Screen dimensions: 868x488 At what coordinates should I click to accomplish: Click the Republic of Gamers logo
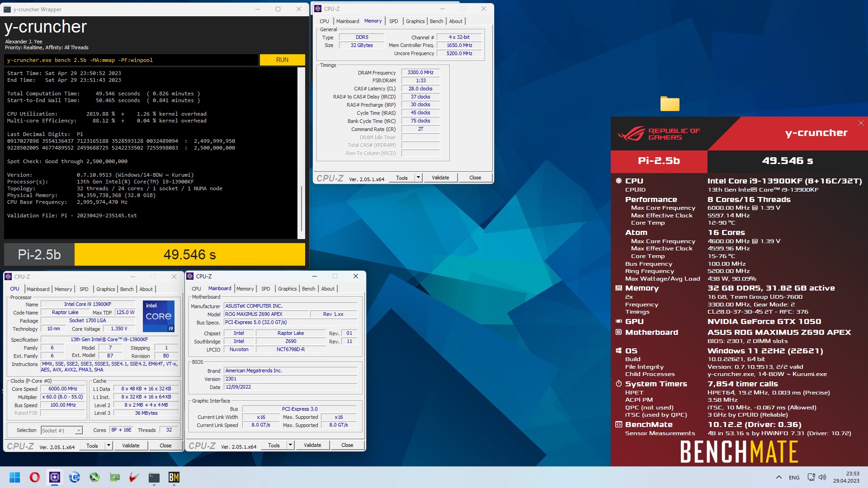tap(659, 134)
